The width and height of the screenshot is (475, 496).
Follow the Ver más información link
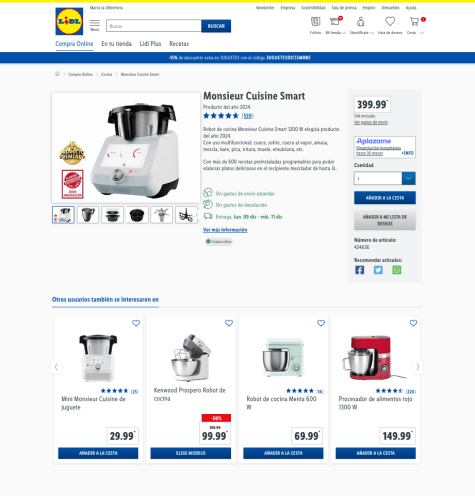pos(225,230)
